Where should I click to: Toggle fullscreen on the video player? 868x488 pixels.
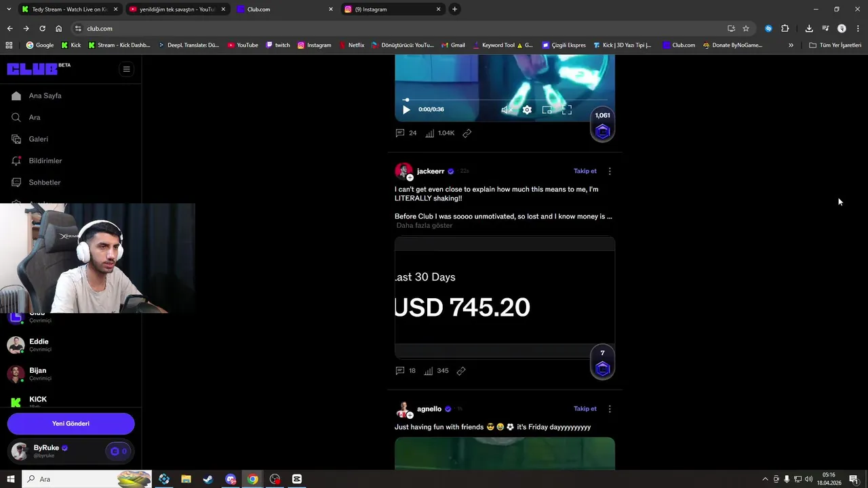tap(567, 110)
